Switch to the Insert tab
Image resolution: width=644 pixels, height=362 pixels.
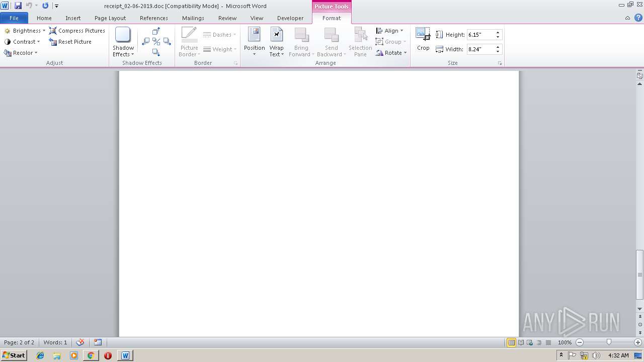tap(73, 18)
